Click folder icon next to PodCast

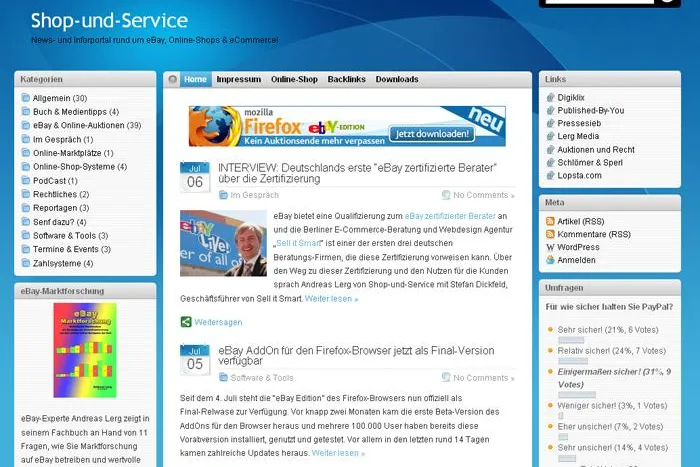(26, 180)
